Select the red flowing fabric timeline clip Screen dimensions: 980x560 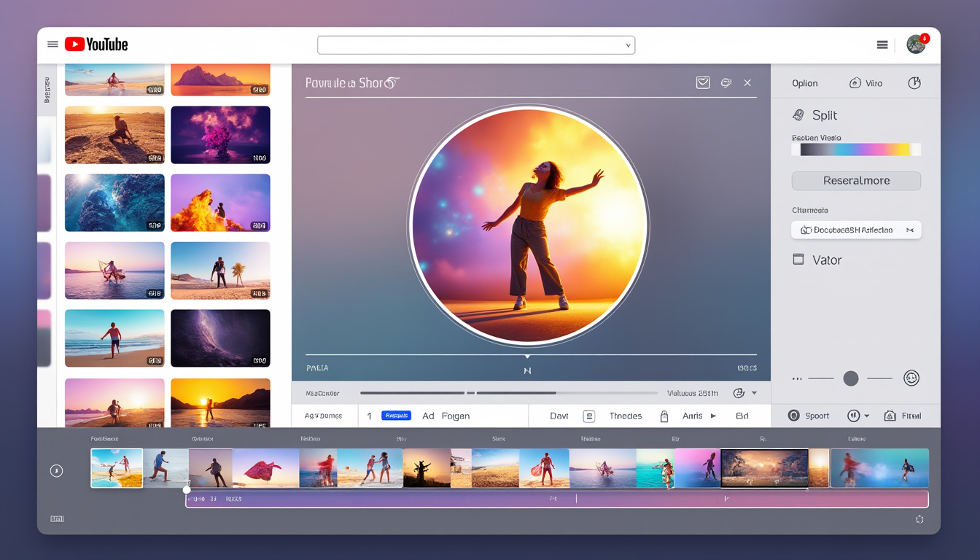265,468
